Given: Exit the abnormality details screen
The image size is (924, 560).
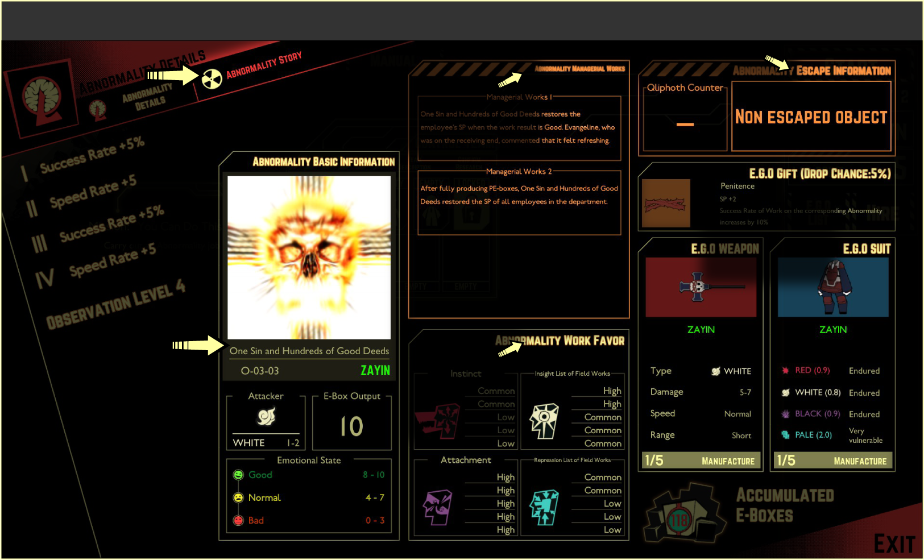Looking at the screenshot, I should [894, 544].
